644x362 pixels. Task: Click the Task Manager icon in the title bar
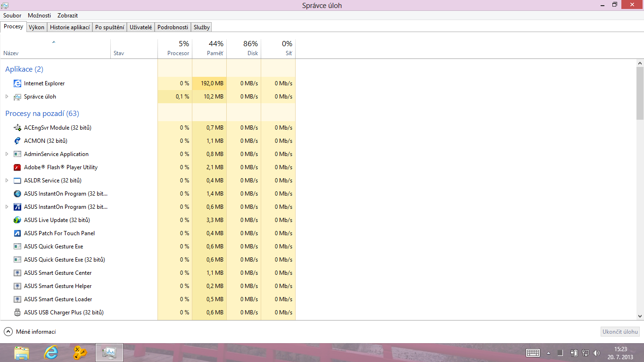tap(4, 5)
